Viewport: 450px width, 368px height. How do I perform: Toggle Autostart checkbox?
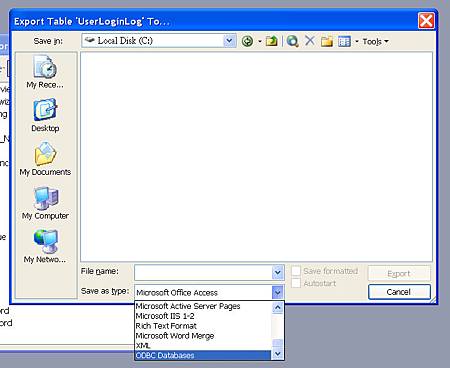pyautogui.click(x=296, y=283)
